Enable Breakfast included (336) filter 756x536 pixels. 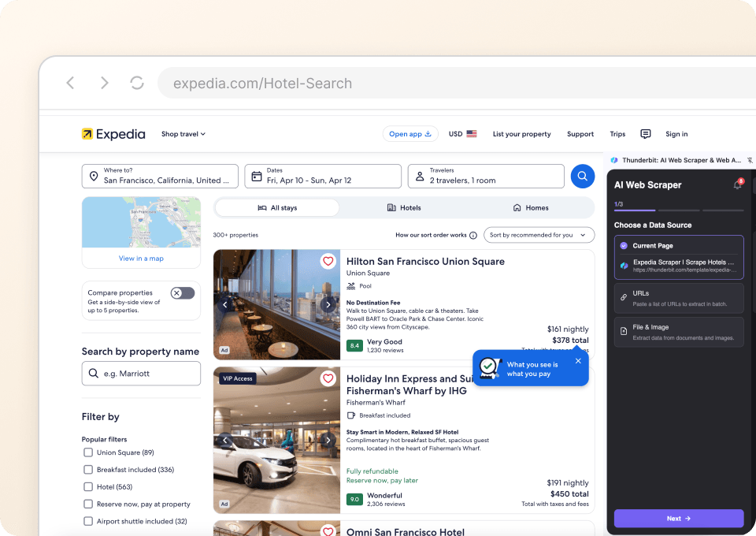(x=88, y=470)
